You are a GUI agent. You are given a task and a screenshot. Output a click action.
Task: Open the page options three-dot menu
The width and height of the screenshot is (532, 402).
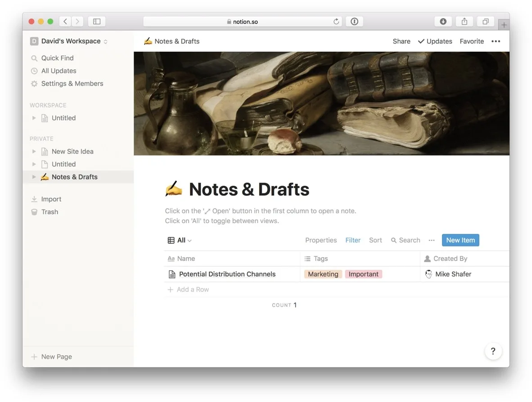(x=496, y=41)
